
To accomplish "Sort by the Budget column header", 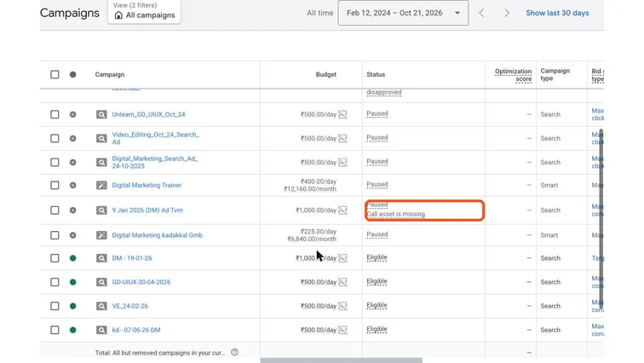I will [326, 74].
